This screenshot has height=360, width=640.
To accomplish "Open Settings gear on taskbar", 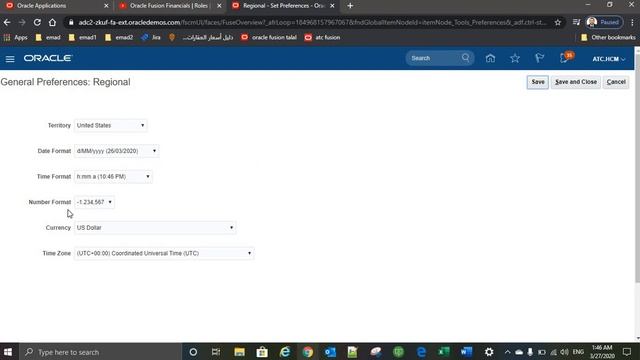I will click(489, 352).
